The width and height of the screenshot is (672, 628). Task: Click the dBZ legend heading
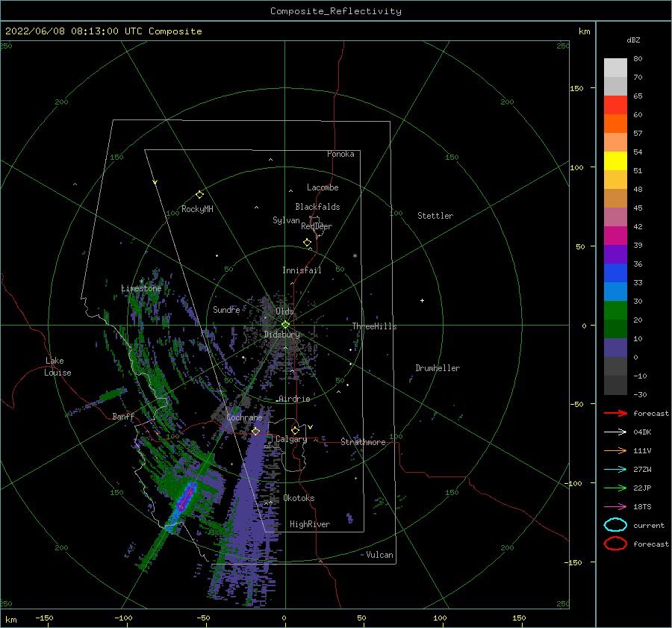click(633, 40)
